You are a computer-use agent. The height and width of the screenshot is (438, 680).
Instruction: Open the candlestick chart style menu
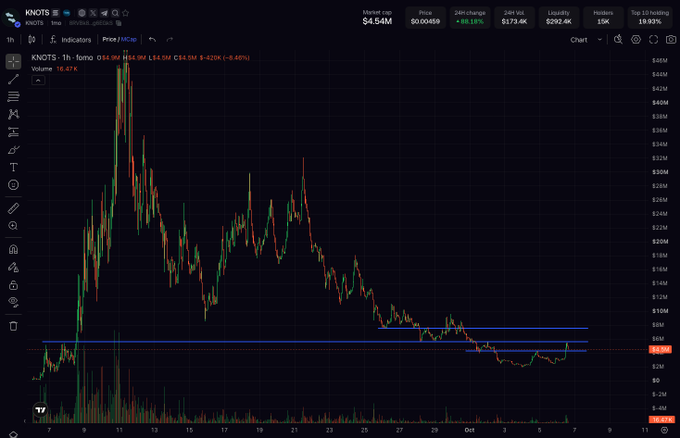click(32, 39)
